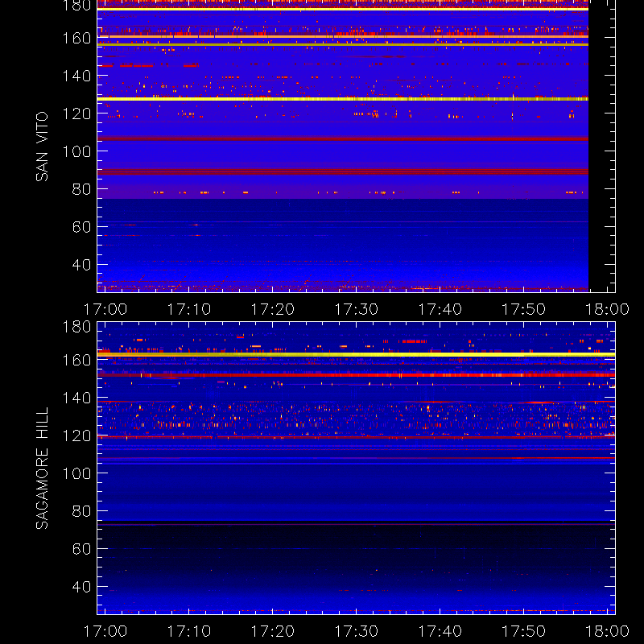Click the 17:00 time label under SAN VITO plot

pos(105,309)
